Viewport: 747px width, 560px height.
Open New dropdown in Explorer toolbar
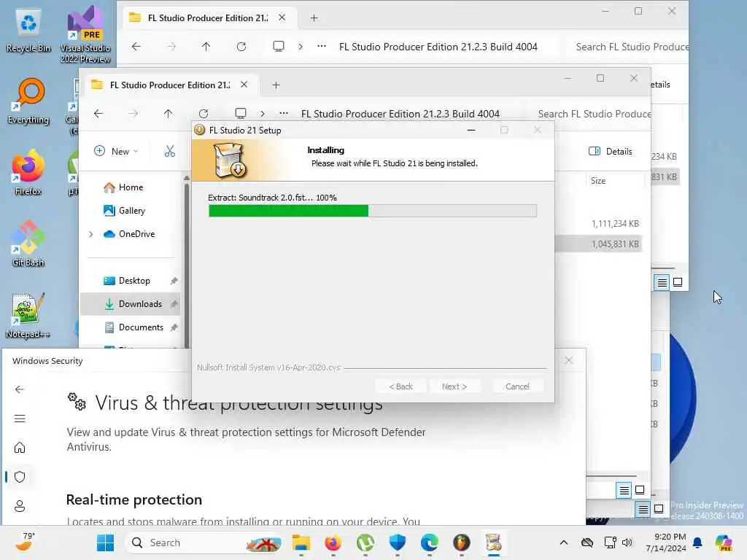point(116,152)
